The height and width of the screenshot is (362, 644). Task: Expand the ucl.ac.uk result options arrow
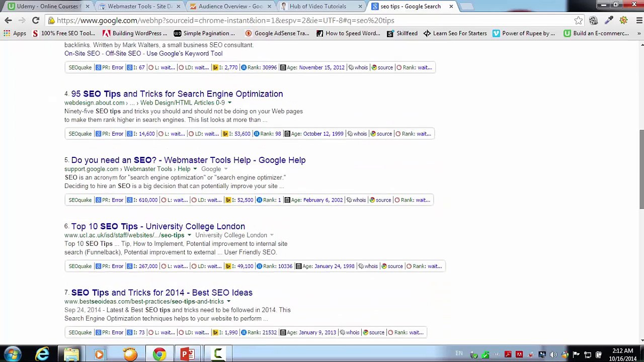(x=189, y=235)
